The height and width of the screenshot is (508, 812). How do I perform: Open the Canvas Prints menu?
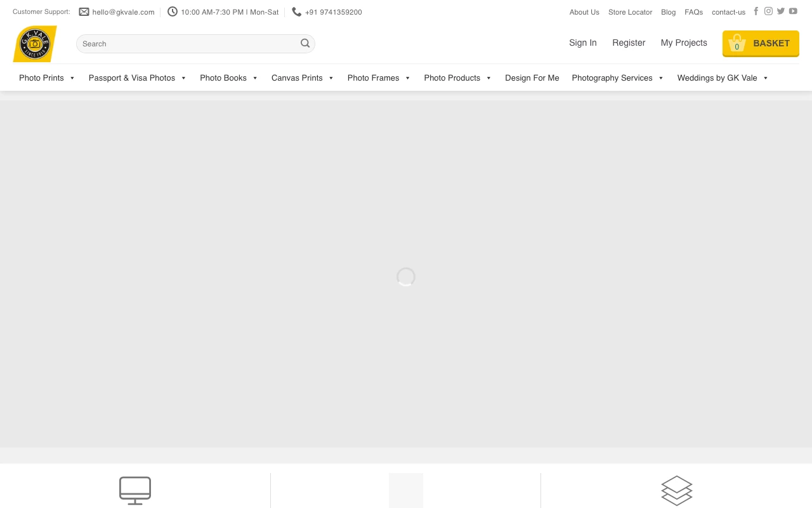click(x=302, y=78)
